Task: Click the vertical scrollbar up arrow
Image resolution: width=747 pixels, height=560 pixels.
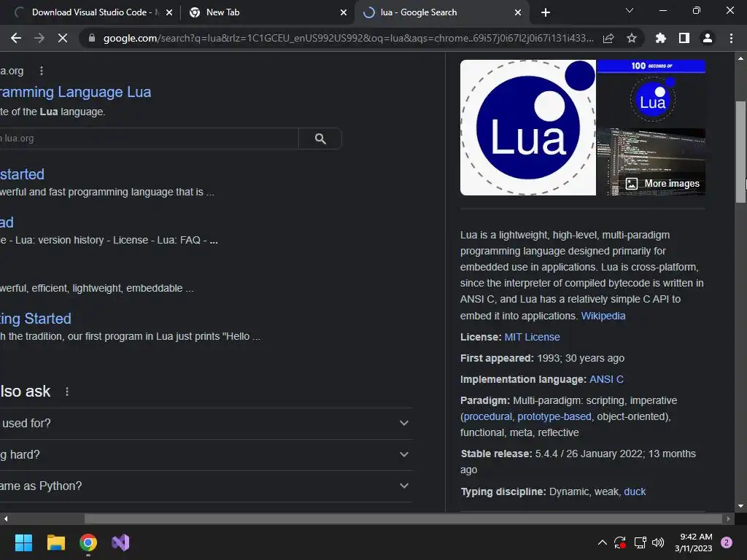Action: (x=740, y=58)
